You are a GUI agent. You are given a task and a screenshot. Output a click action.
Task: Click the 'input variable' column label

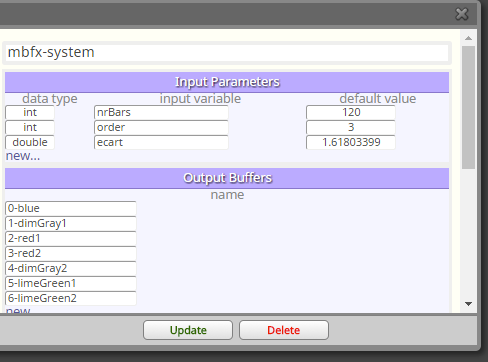pyautogui.click(x=200, y=99)
